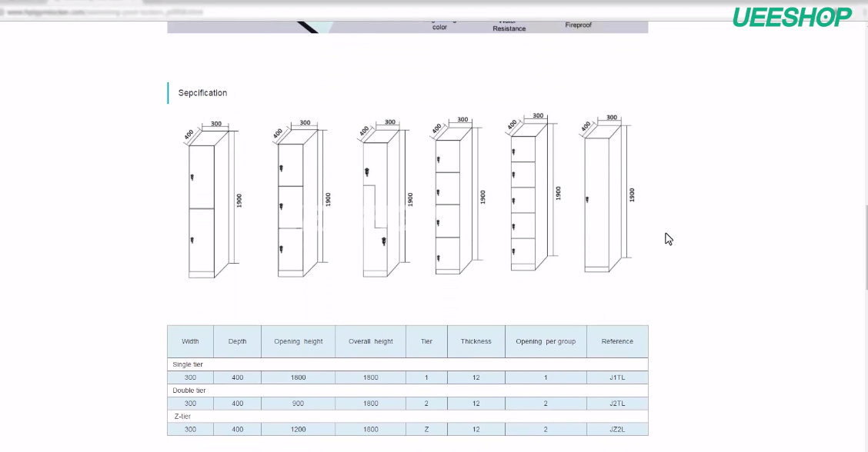The image size is (868, 452).
Task: Click the Sepcification section heading
Action: coord(202,93)
